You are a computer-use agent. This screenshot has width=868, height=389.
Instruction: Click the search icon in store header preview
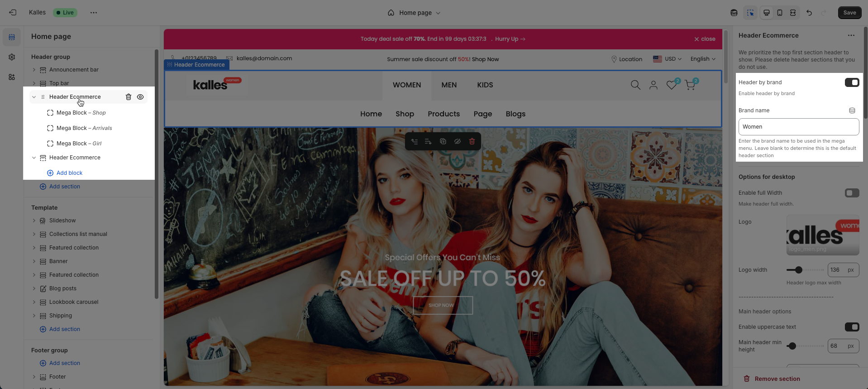coord(635,85)
